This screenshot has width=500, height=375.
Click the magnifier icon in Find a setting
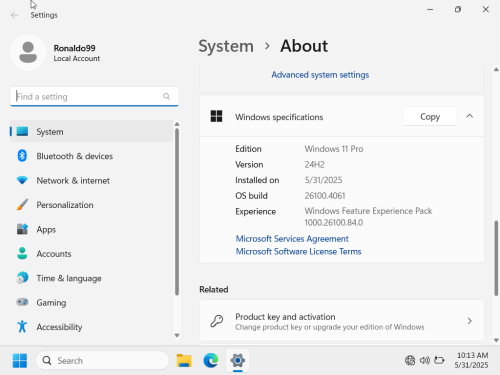coord(166,97)
